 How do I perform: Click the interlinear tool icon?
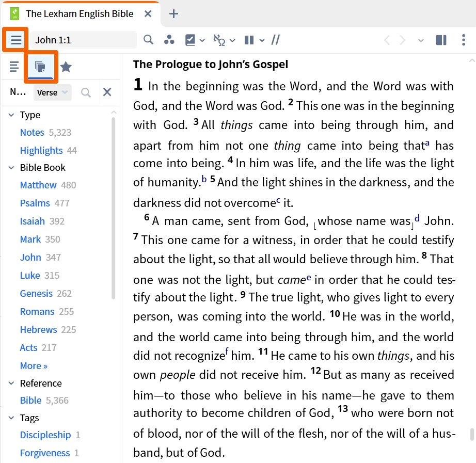219,40
